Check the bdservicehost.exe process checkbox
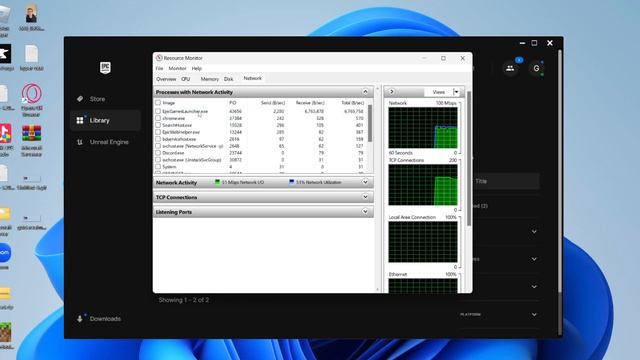Screen dimensions: 640x360 pyautogui.click(x=158, y=139)
